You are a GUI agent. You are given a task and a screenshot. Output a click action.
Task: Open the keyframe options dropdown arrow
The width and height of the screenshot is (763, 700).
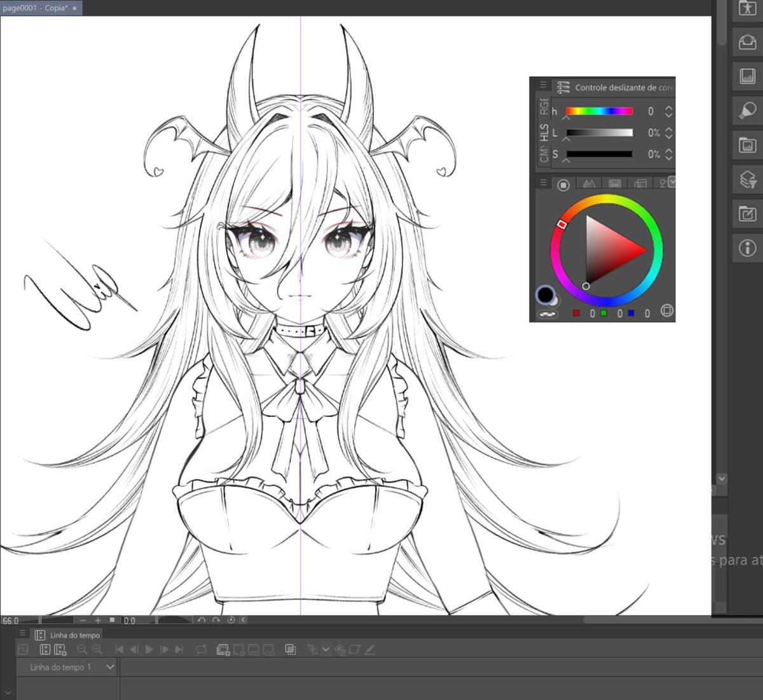click(x=326, y=650)
